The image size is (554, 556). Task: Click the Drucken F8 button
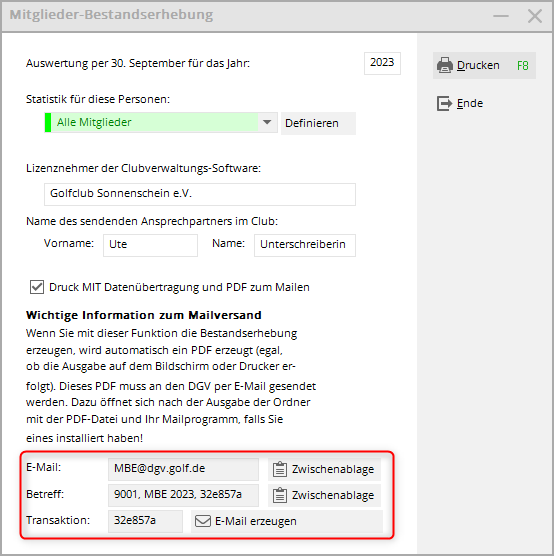point(484,66)
